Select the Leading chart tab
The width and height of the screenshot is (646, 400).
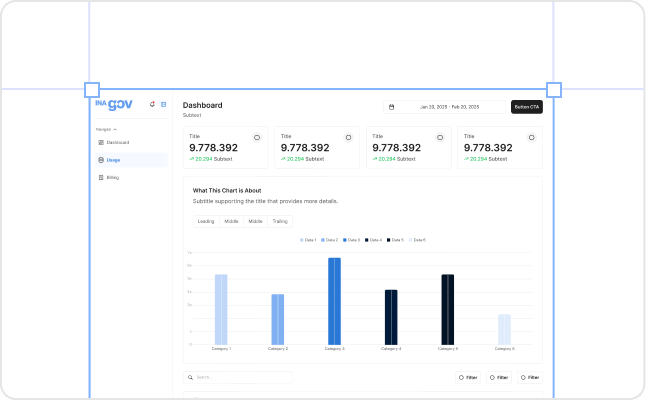206,221
